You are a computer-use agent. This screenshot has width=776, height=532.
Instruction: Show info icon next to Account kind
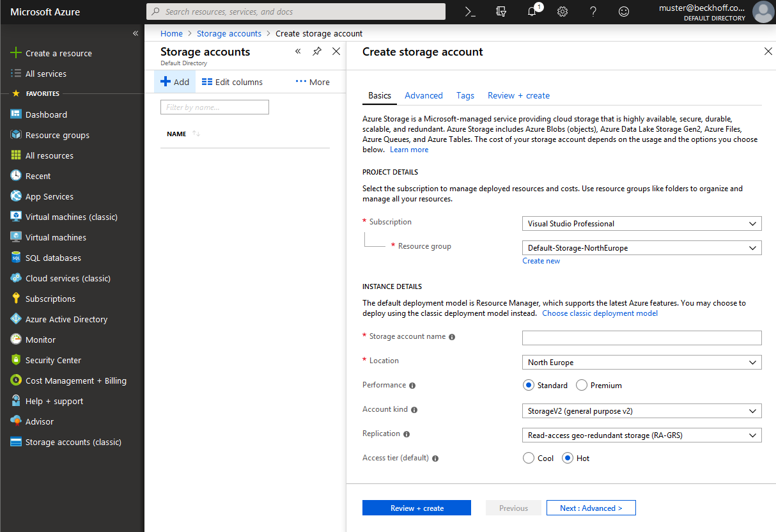click(414, 410)
